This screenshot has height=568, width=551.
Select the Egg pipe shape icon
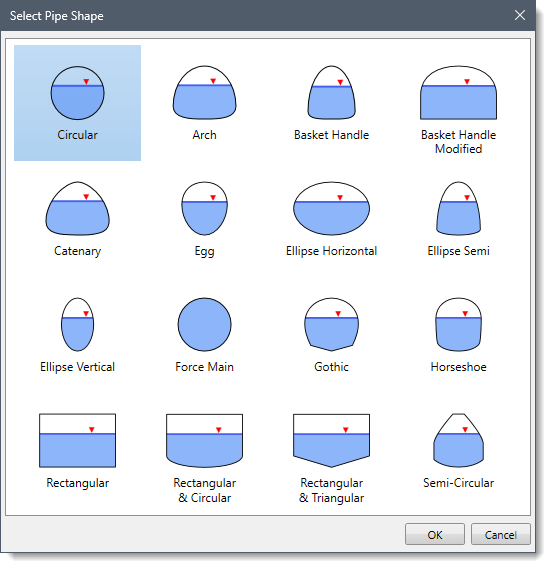point(205,209)
